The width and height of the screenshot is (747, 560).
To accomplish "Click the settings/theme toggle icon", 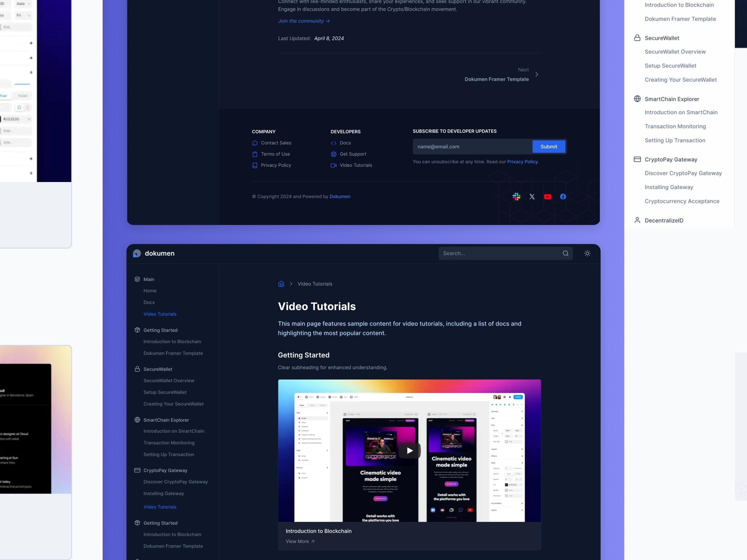I will 587,254.
